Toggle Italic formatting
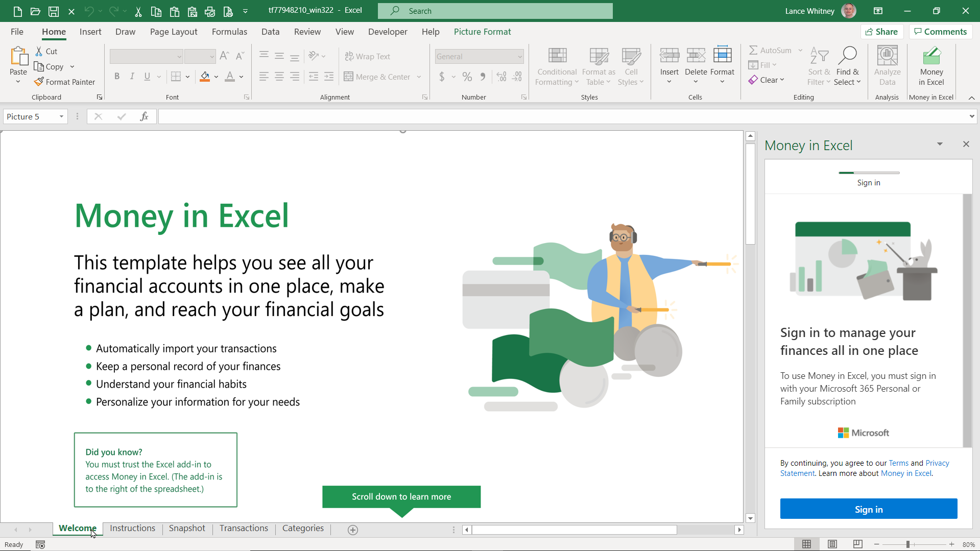Viewport: 980px width, 551px height. (x=132, y=77)
